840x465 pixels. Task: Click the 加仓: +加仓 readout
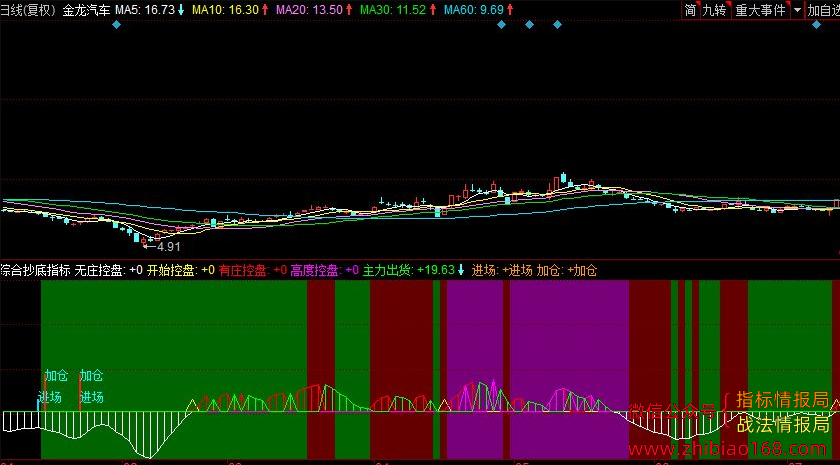click(x=567, y=271)
